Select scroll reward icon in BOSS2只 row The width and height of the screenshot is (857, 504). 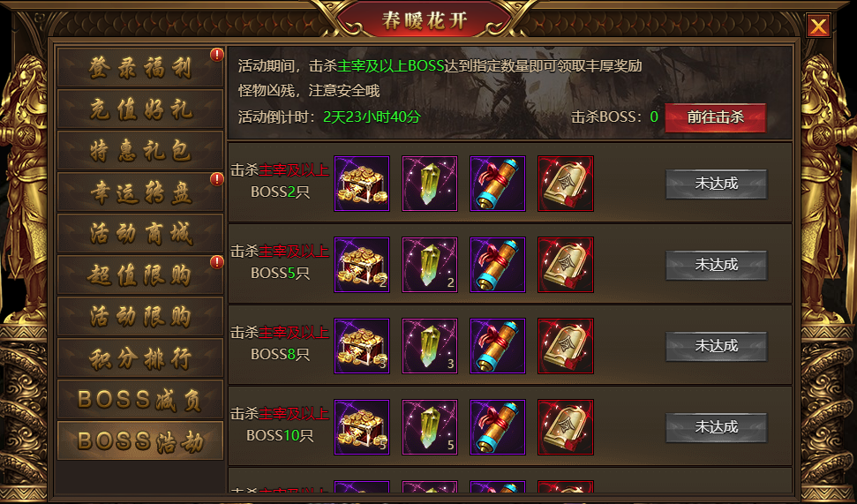tap(498, 184)
